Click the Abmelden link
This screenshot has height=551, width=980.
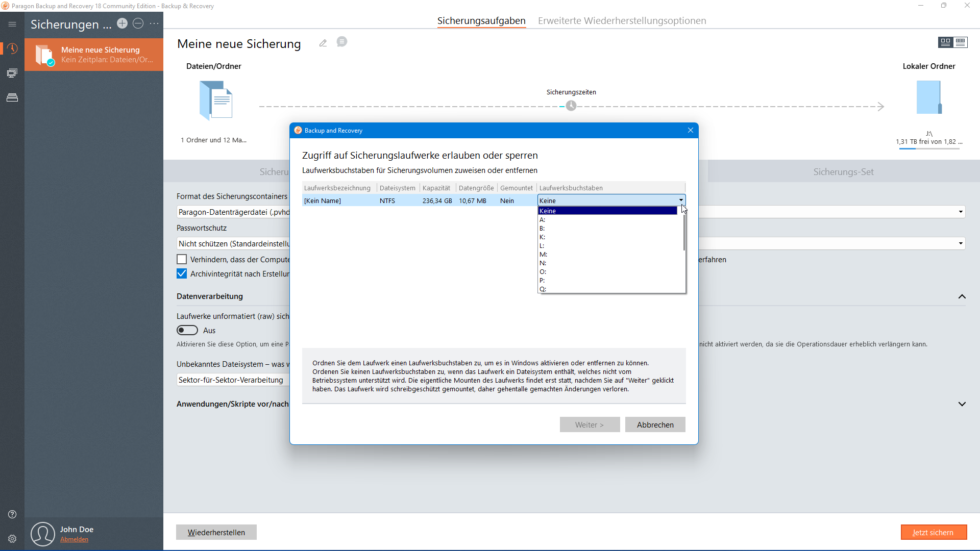click(74, 539)
